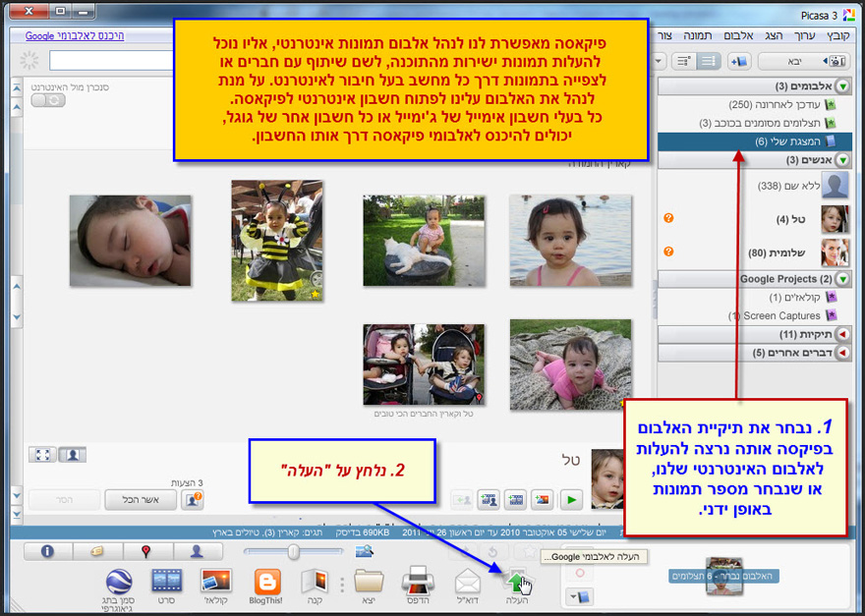Click the dimmed הסר button
Viewport: 865px width, 616px height.
[x=65, y=500]
